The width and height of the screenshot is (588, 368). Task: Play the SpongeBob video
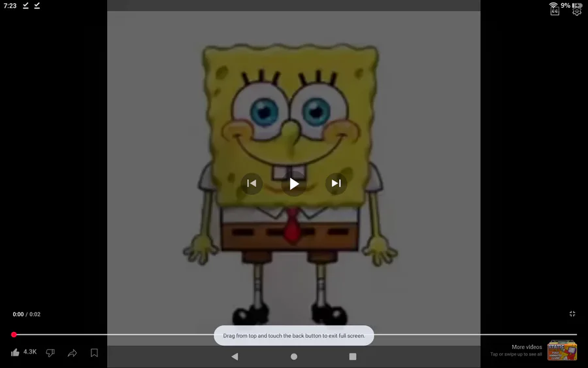(x=294, y=184)
